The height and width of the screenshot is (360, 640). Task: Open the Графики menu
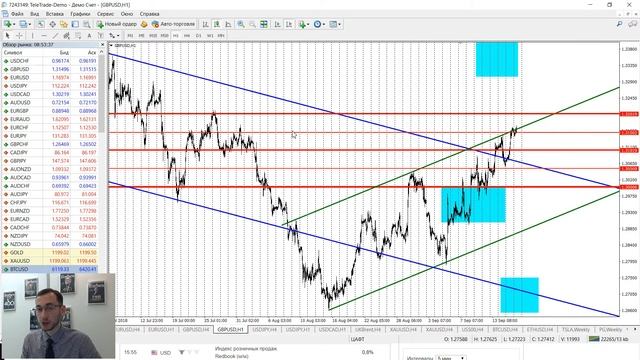(80, 13)
